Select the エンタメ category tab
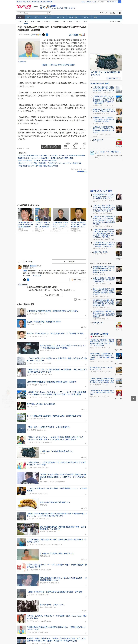 47,21
